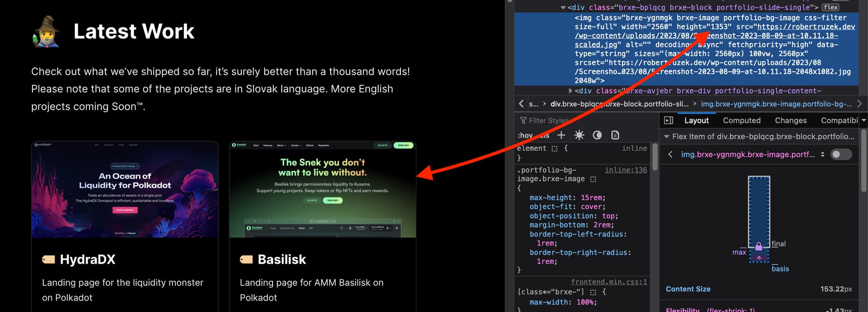868x312 pixels.
Task: Click the 'max' label in flex diagram
Action: 739,252
